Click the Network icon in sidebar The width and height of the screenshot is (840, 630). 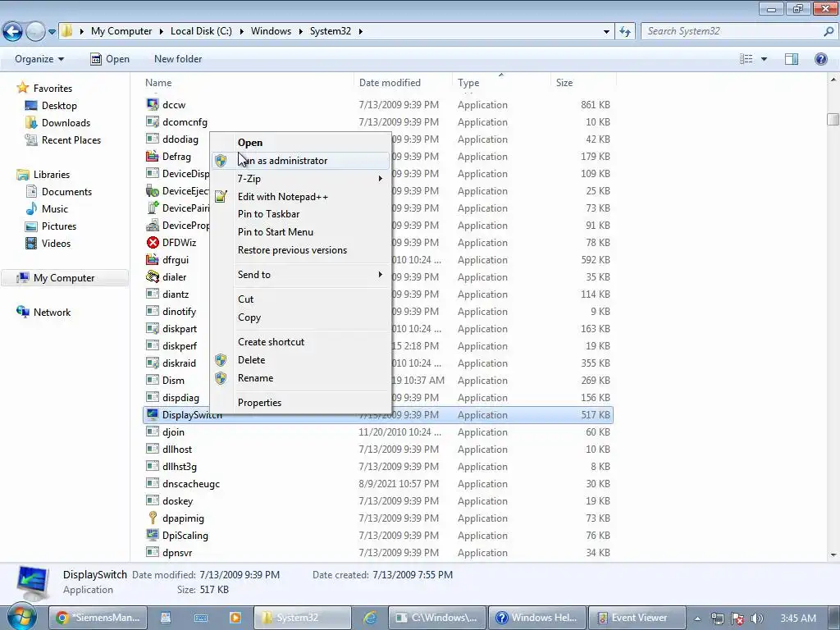22,312
